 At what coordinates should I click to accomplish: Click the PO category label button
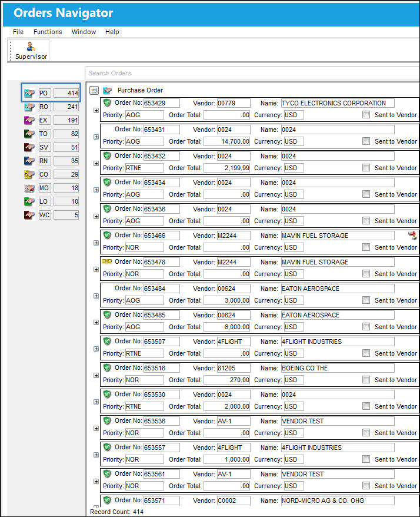[x=45, y=93]
